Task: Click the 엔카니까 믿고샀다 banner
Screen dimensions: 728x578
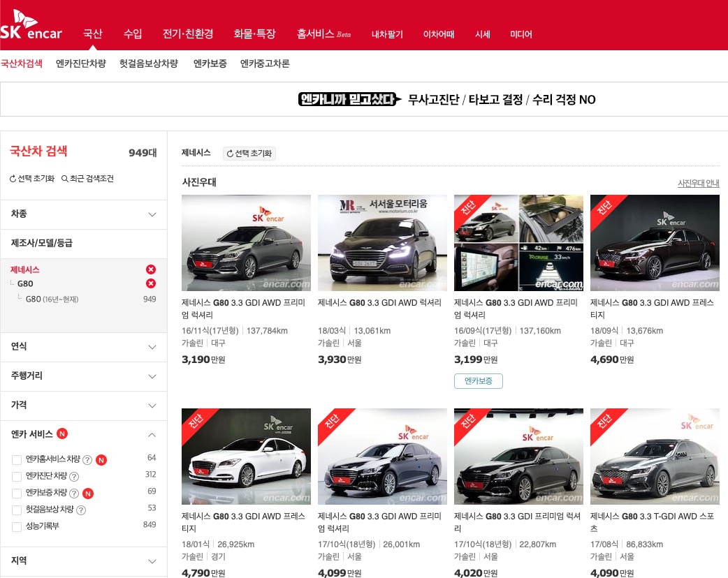Action: click(x=447, y=99)
